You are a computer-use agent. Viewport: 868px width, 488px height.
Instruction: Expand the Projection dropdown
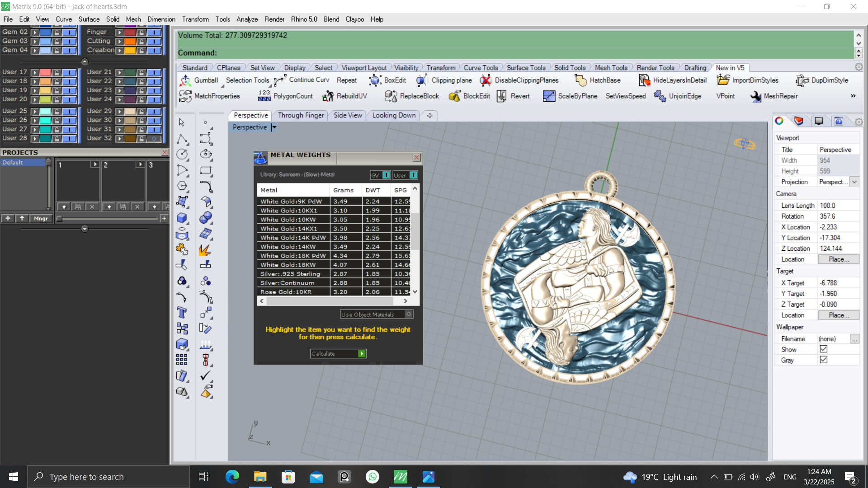[x=854, y=182]
